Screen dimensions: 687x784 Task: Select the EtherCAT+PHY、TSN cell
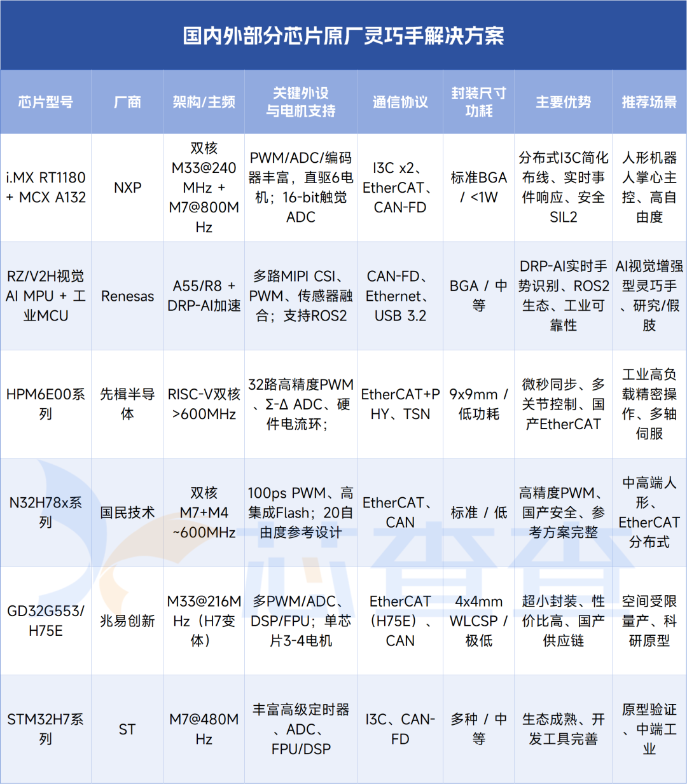point(400,404)
